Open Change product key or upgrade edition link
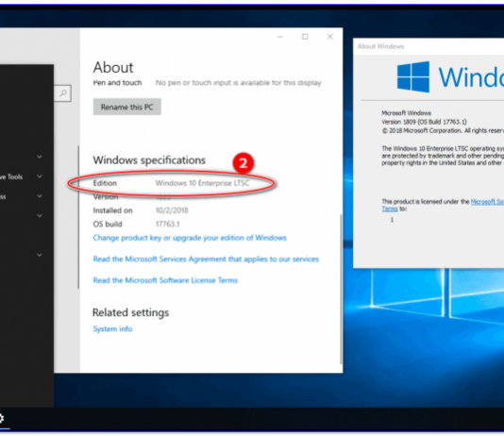Image resolution: width=504 pixels, height=436 pixels. [190, 238]
